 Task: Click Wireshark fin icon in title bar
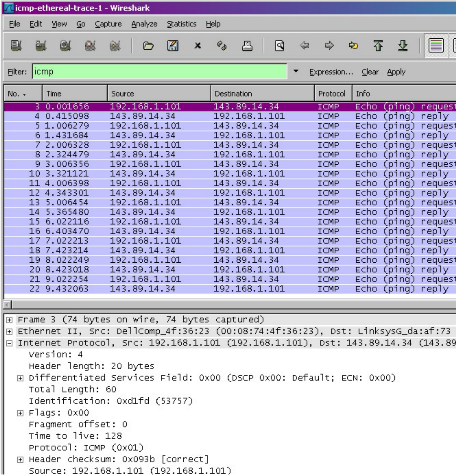9,8
